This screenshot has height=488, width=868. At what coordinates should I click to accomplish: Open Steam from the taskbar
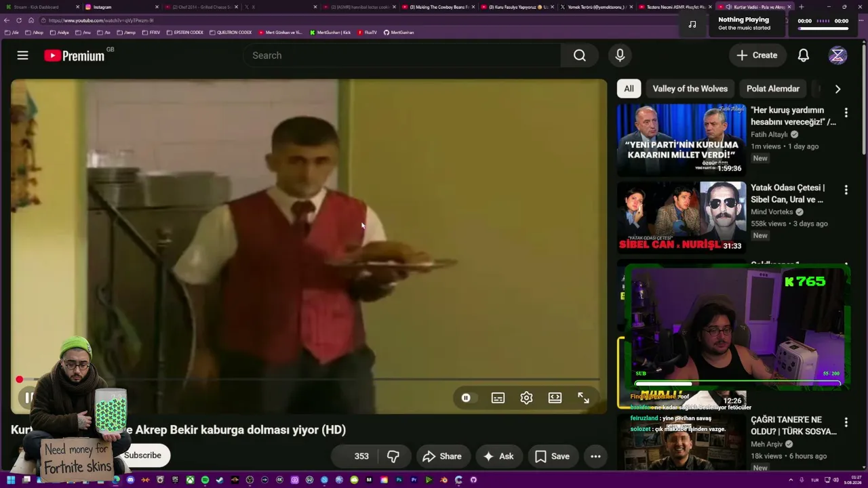coord(220,480)
